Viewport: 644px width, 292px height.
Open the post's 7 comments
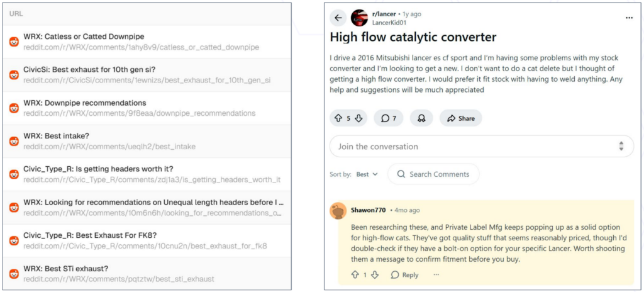(x=389, y=118)
